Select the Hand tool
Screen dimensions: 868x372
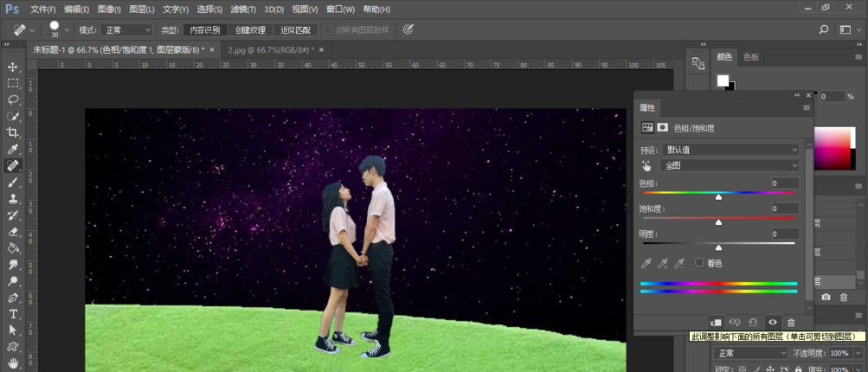13,362
